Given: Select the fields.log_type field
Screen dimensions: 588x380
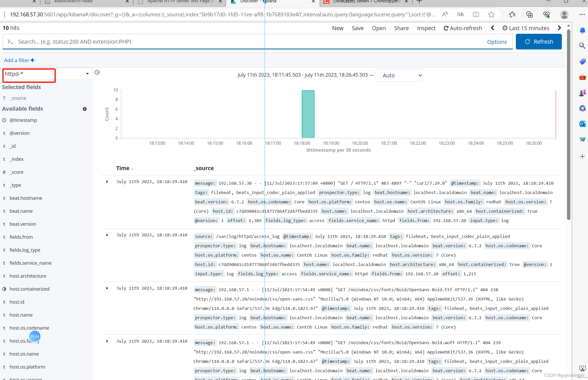Looking at the screenshot, I should tap(25, 250).
